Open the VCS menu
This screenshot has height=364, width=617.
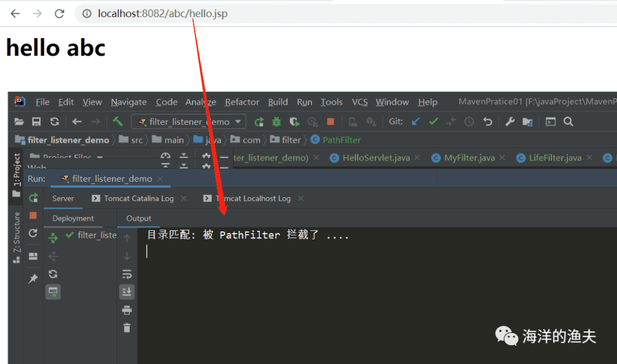point(360,102)
